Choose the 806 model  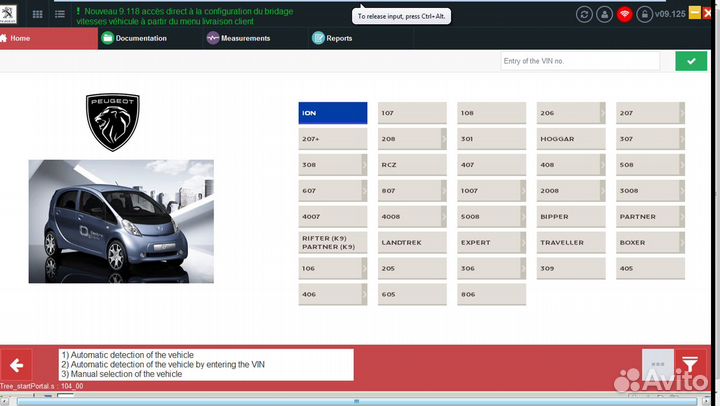point(491,294)
